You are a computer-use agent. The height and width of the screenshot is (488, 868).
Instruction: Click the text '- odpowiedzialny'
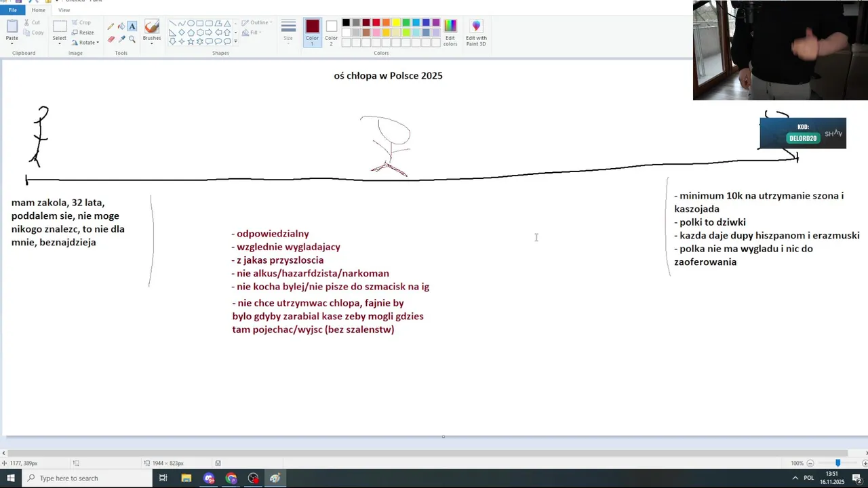point(270,234)
